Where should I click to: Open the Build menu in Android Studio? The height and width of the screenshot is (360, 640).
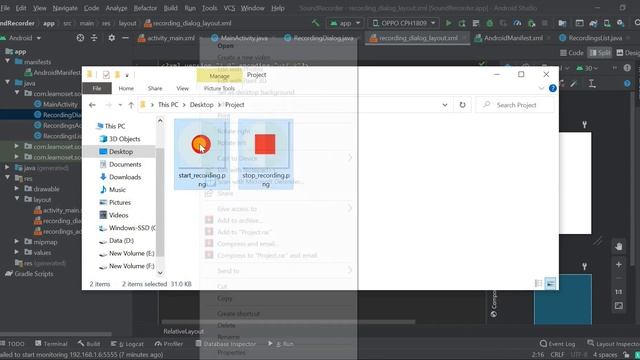pos(170,8)
